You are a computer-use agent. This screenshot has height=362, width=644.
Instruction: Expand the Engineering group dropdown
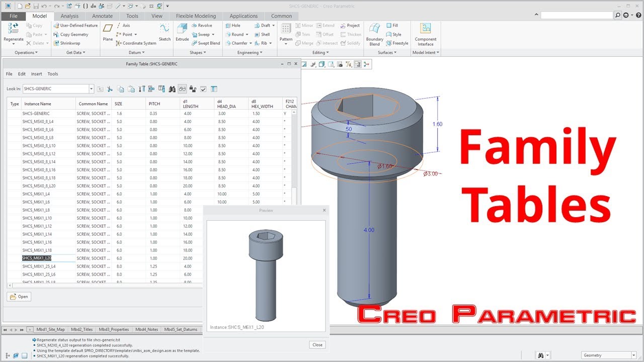[x=249, y=52]
